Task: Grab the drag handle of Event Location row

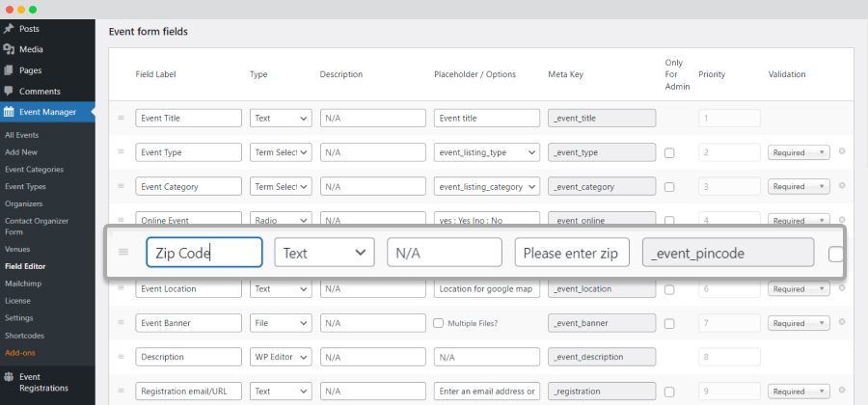Action: coord(121,289)
